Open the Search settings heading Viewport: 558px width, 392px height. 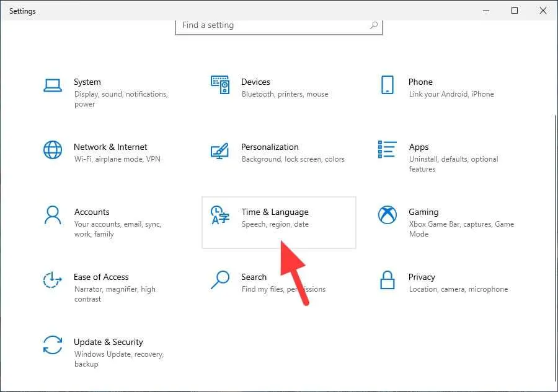pos(254,277)
